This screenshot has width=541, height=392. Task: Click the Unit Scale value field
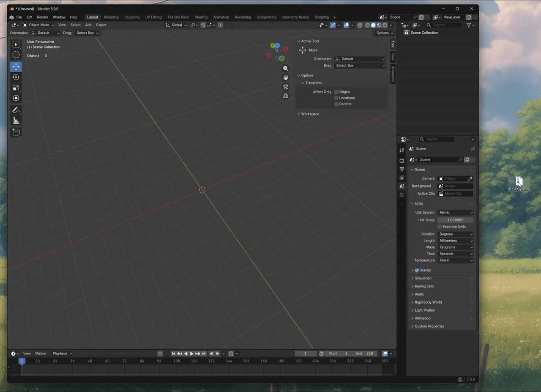tap(455, 220)
